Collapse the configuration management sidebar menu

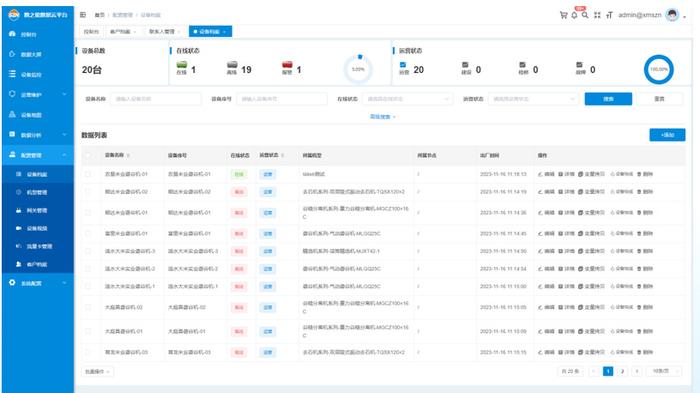click(38, 155)
